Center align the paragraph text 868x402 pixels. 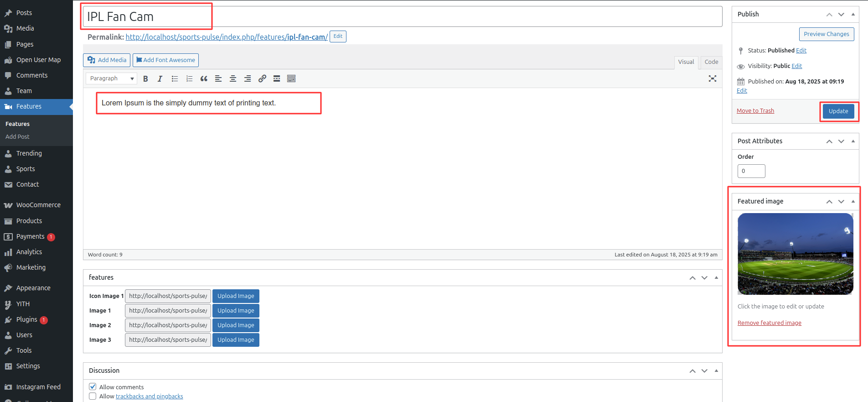233,78
